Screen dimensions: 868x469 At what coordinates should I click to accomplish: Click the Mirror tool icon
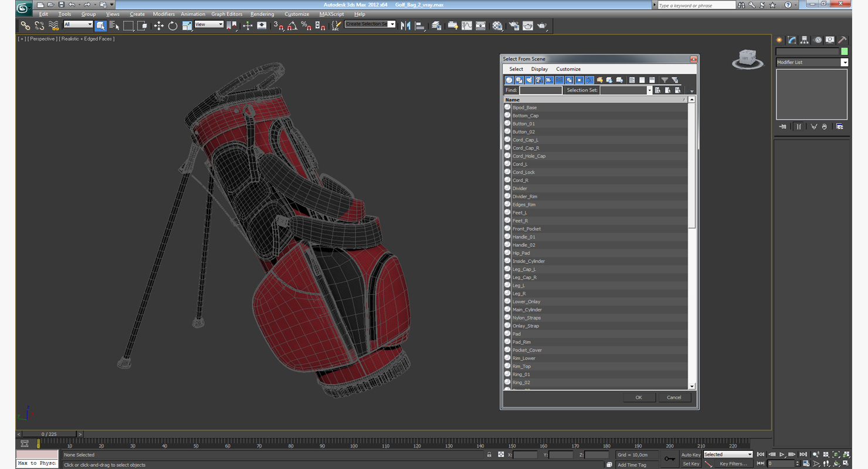point(405,26)
